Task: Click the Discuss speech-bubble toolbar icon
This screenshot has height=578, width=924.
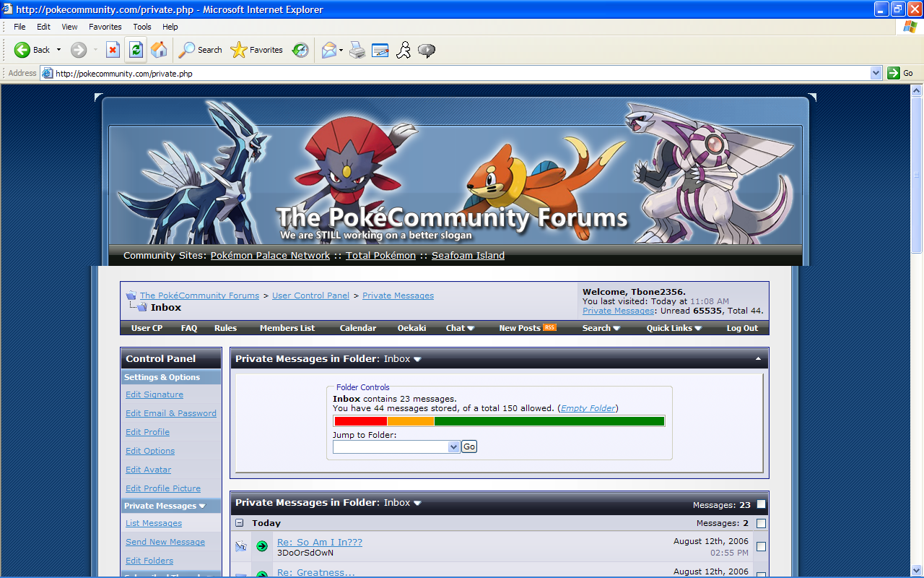Action: 427,50
